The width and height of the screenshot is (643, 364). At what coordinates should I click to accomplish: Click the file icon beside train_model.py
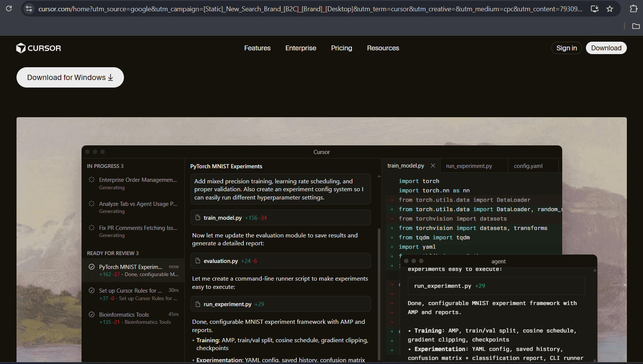(198, 218)
